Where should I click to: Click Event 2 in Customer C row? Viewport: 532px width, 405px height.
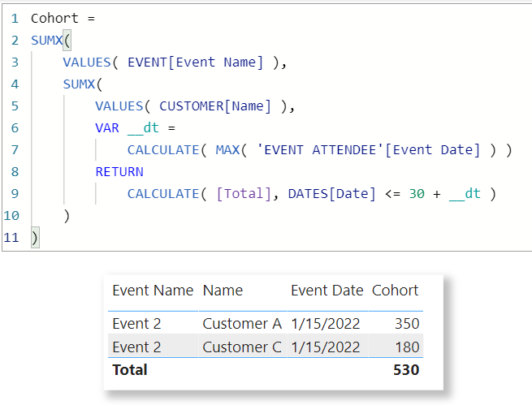[x=136, y=347]
